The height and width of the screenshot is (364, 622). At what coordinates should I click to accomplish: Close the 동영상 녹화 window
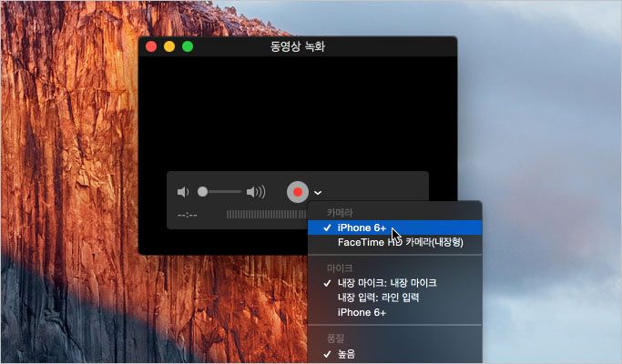pos(151,46)
